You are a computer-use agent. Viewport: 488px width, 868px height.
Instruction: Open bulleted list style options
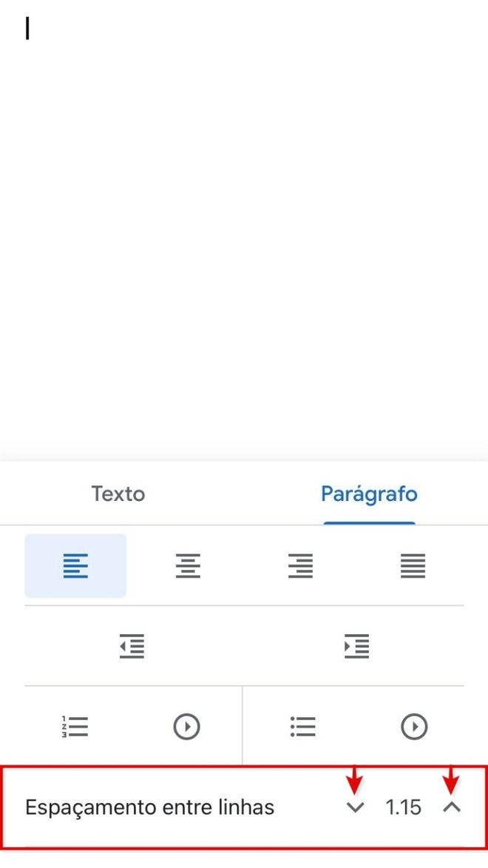pos(414,726)
